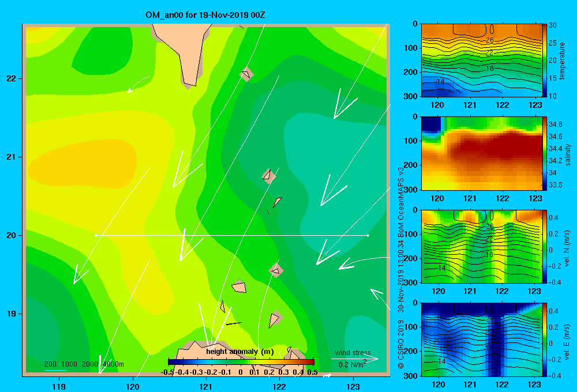The height and width of the screenshot is (392, 577).
Task: Click the title 'OM_an00 for 19-Nov-2019 00Z'
Action: click(205, 15)
